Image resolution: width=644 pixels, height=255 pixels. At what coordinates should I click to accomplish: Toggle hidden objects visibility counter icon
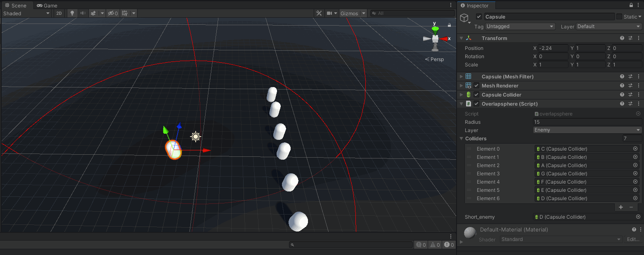coord(113,13)
